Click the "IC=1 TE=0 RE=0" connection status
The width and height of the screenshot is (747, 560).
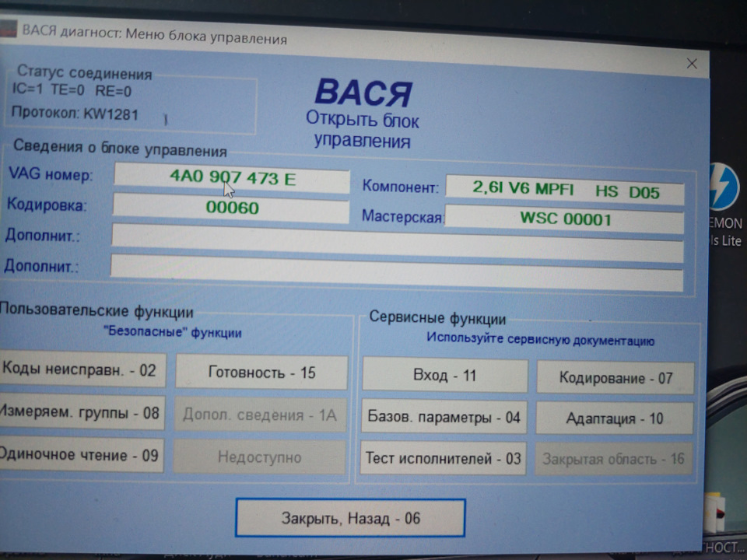click(72, 89)
